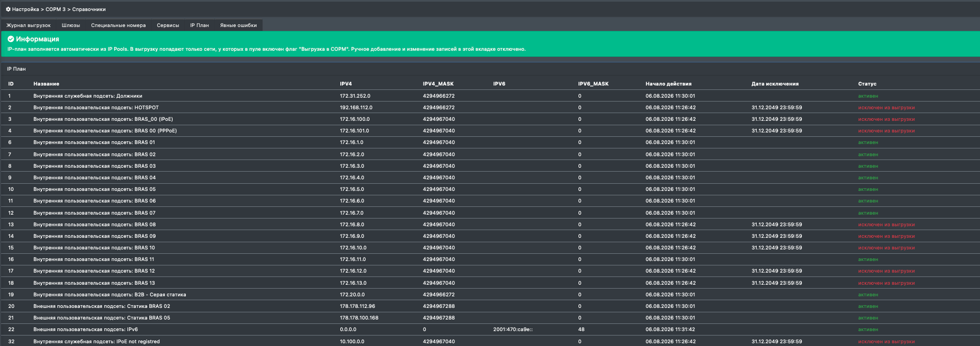Viewport: 980px width, 346px height.
Task: Click the BRAS 12 subnet name
Action: pyautogui.click(x=94, y=271)
